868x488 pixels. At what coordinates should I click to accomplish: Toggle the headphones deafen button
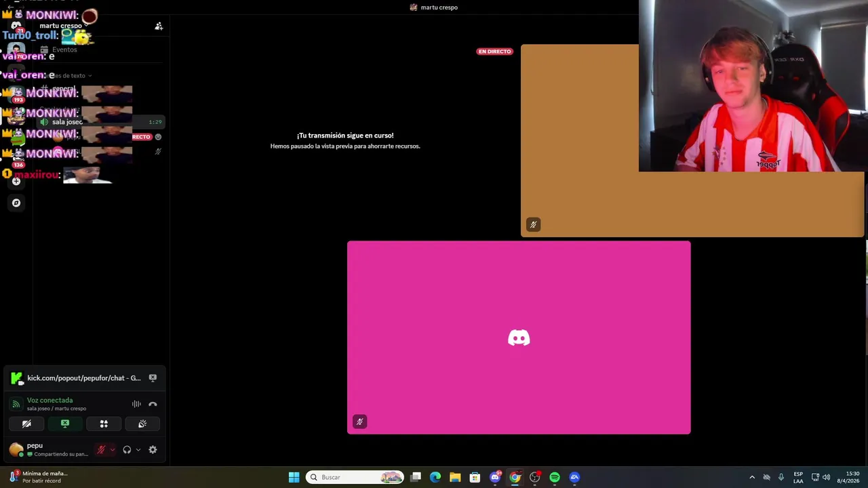click(x=127, y=449)
